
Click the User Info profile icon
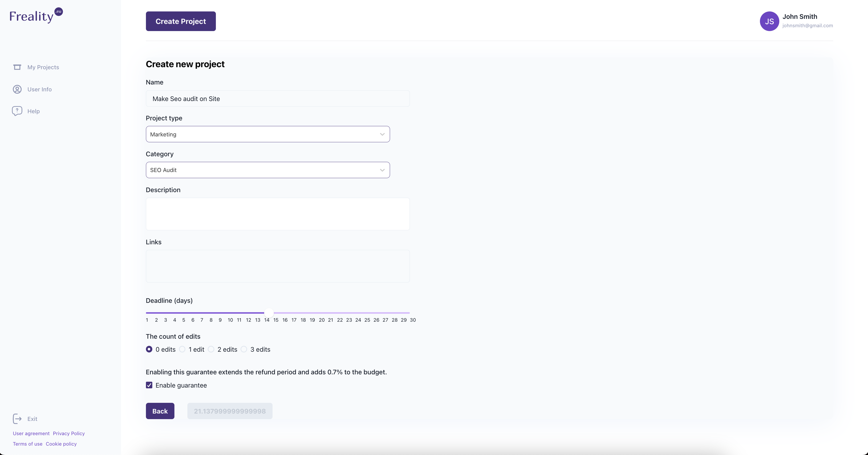pyautogui.click(x=17, y=89)
